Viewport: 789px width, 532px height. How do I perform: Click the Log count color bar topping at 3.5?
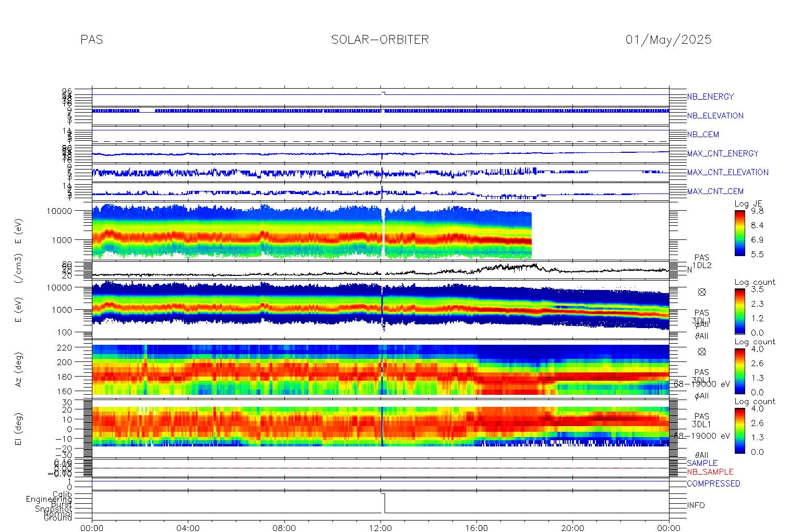click(x=739, y=311)
